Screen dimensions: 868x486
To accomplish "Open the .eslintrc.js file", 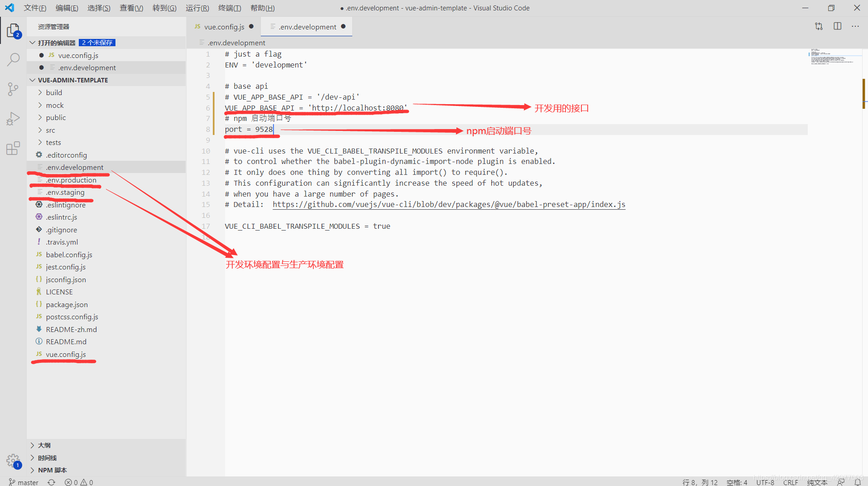I will click(x=106, y=217).
